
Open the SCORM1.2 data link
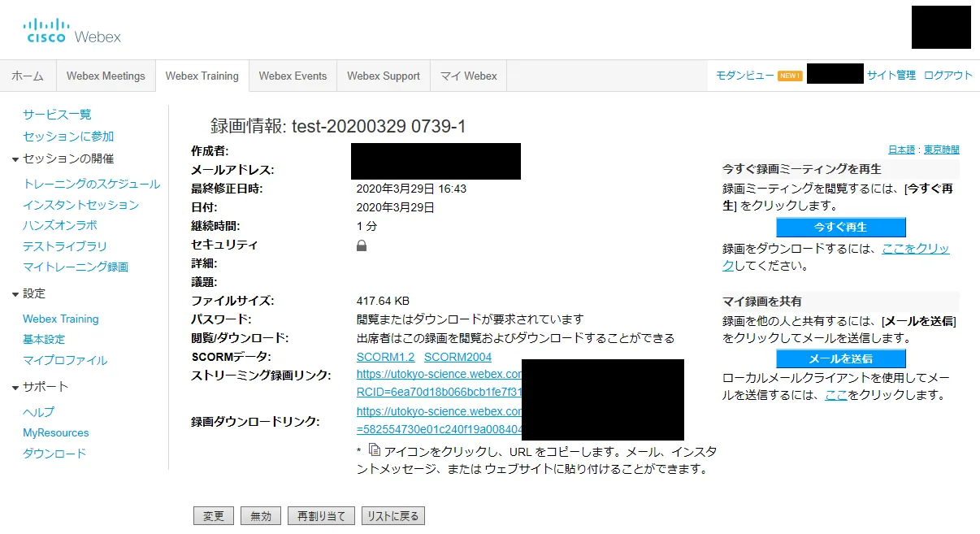(385, 357)
